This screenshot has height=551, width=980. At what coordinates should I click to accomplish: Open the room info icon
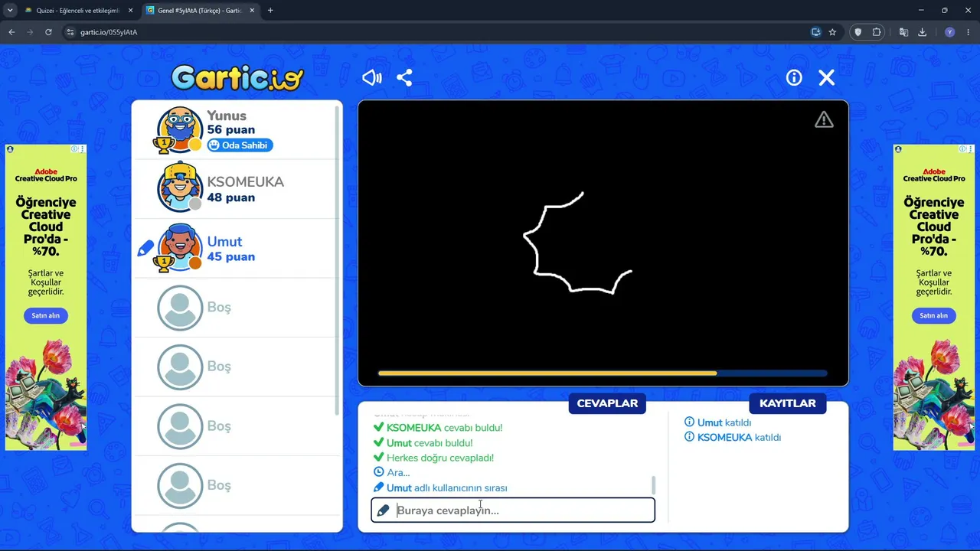pos(794,77)
